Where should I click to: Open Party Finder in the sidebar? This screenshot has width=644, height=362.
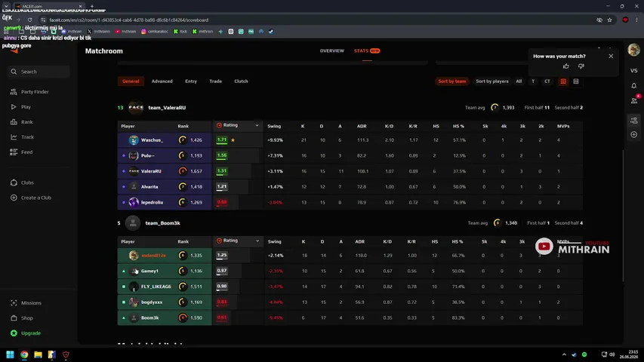point(29,92)
